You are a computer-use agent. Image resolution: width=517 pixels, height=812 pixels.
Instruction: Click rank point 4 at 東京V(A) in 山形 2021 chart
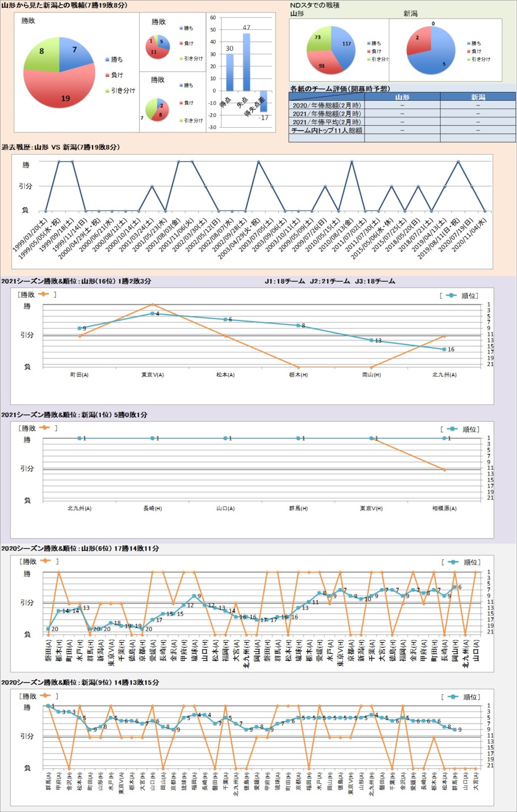pos(153,314)
